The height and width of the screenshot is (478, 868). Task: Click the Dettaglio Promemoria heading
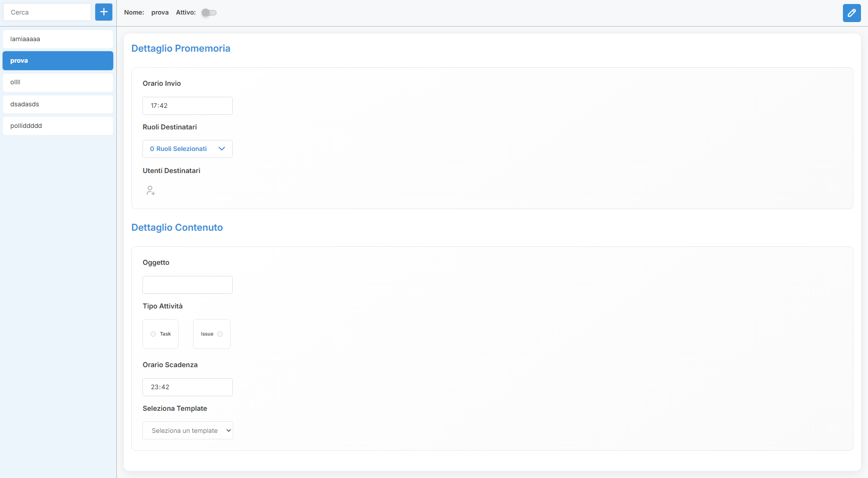click(x=181, y=49)
